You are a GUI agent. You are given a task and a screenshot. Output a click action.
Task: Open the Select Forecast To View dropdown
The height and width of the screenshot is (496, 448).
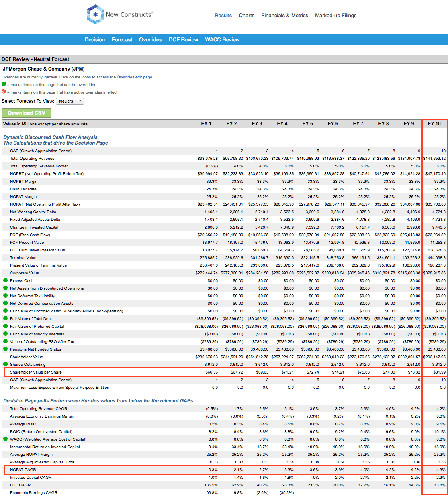coord(70,101)
